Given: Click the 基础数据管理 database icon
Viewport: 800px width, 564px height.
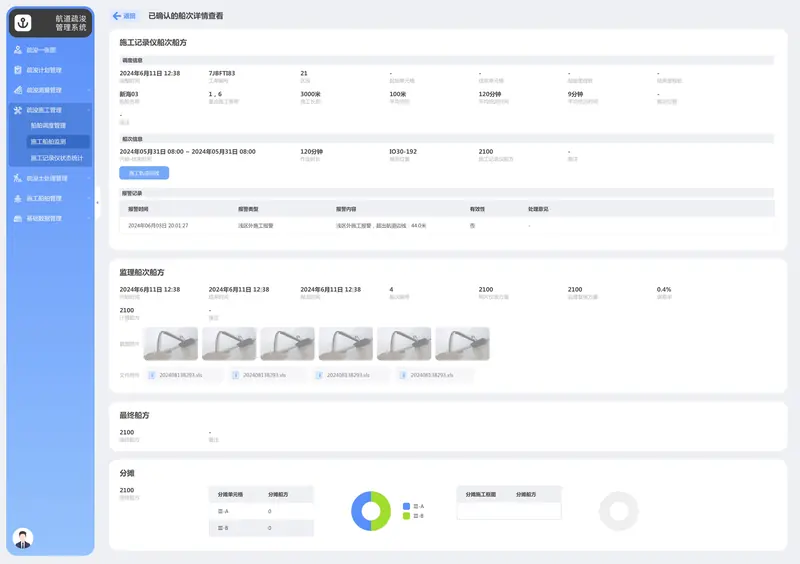Looking at the screenshot, I should point(18,218).
